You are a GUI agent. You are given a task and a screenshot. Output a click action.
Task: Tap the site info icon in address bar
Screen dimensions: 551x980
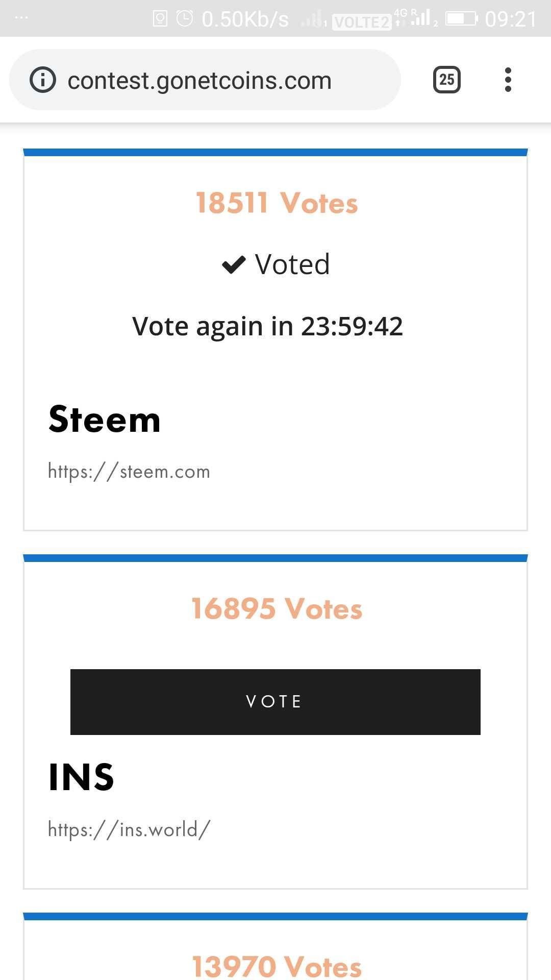pyautogui.click(x=43, y=80)
